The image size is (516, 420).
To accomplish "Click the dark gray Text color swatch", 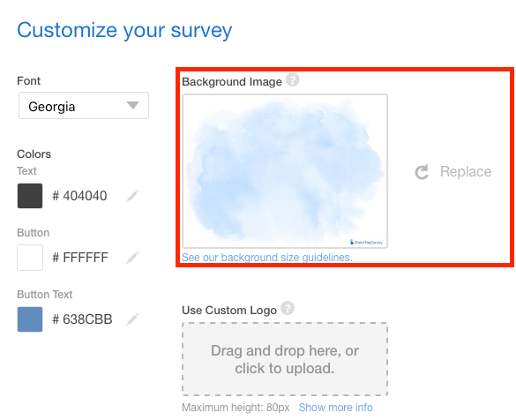I will 30,196.
